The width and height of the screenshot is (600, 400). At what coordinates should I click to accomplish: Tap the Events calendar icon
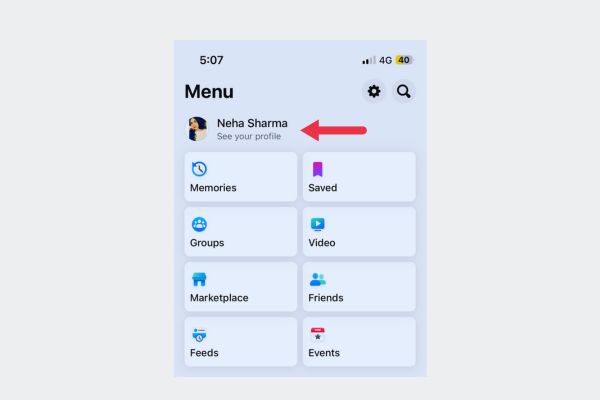click(x=318, y=335)
